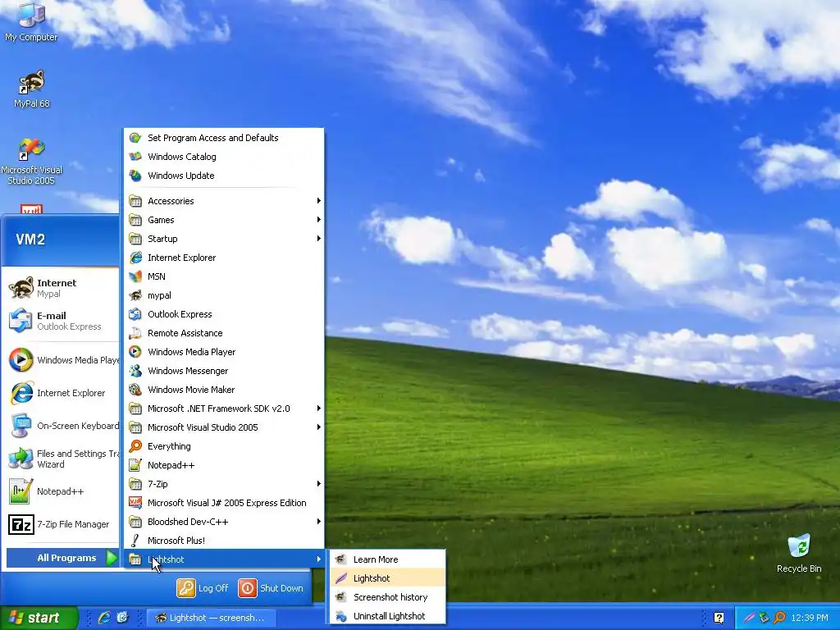Image resolution: width=840 pixels, height=630 pixels.
Task: Select the MyPal 68 desktop shortcut
Action: (x=32, y=89)
